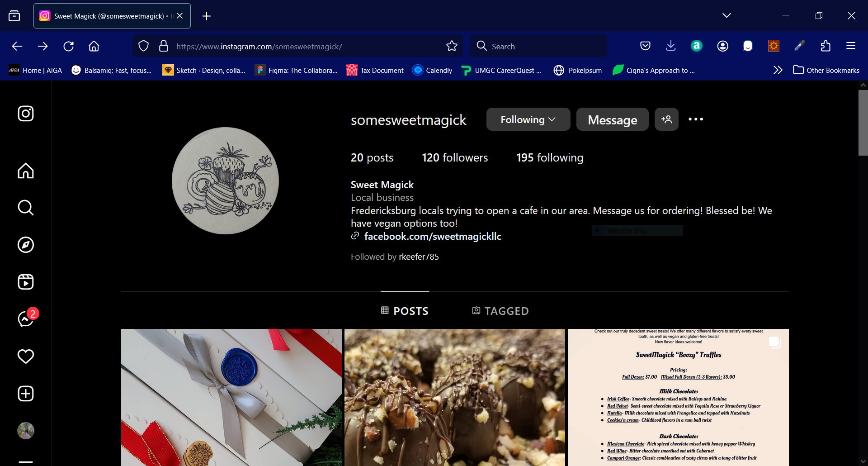Click the Instagram logo in sidebar
868x466 pixels.
(26, 114)
